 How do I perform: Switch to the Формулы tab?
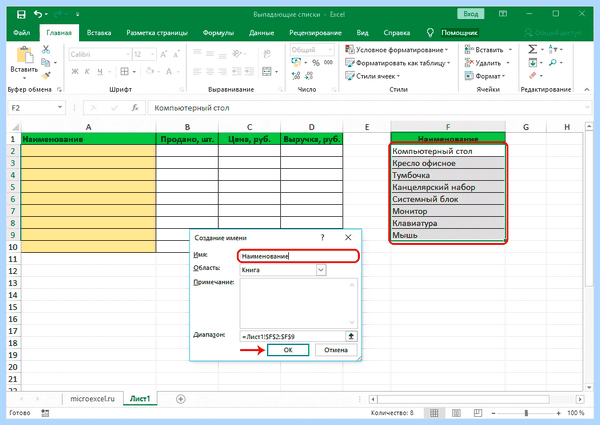[218, 33]
